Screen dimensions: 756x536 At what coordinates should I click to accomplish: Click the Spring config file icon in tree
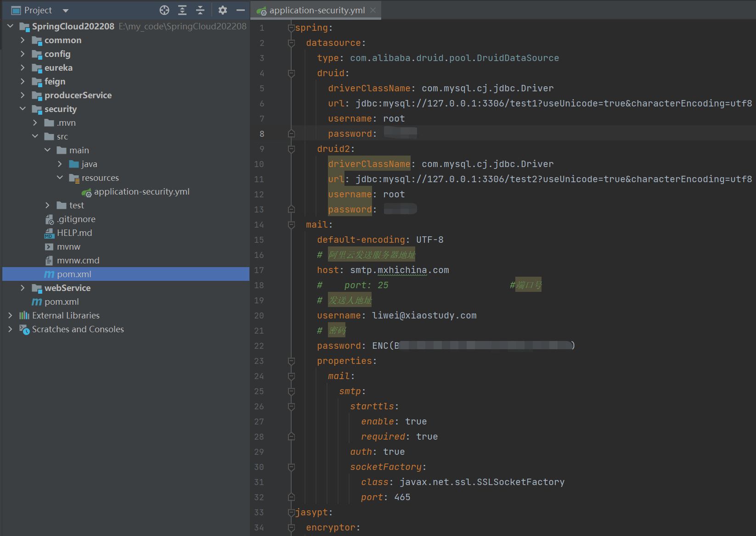click(86, 192)
